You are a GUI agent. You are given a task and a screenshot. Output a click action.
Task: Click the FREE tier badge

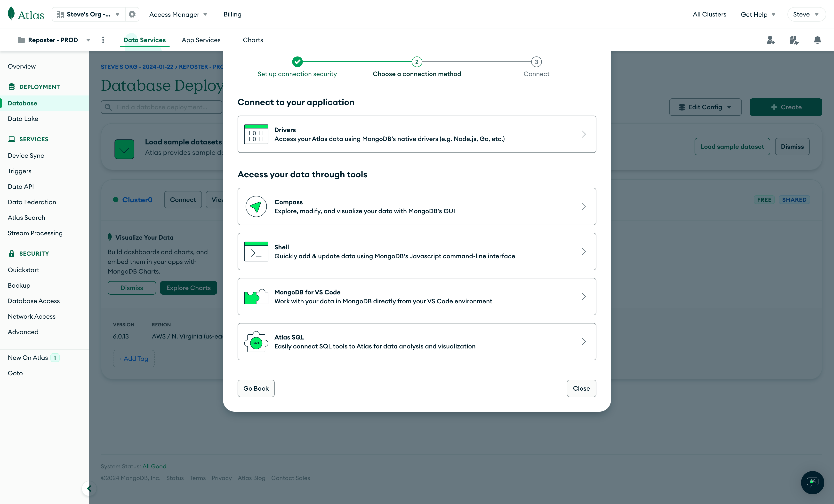click(x=764, y=200)
